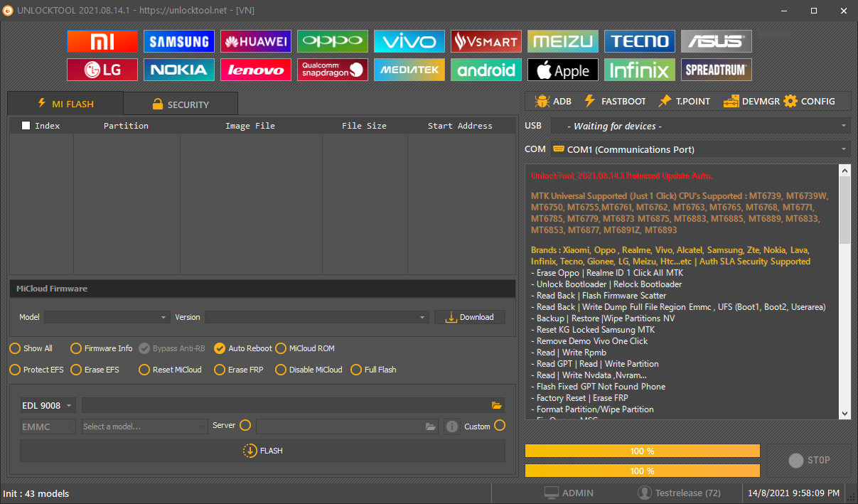Open the EDL 9008 mode dropdown
Image resolution: width=858 pixels, height=504 pixels.
48,405
